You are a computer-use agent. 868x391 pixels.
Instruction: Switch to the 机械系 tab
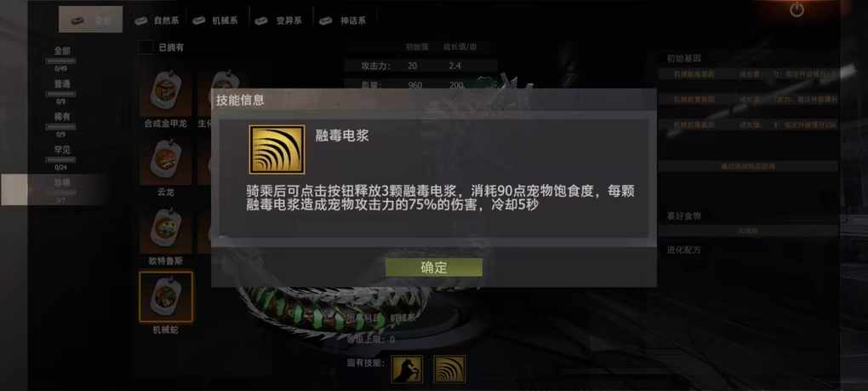click(x=215, y=21)
